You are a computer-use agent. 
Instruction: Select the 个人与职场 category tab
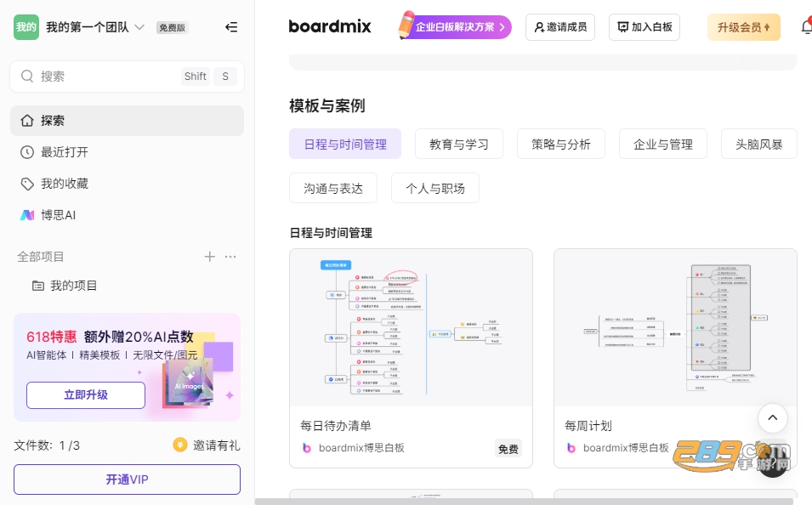click(x=435, y=188)
